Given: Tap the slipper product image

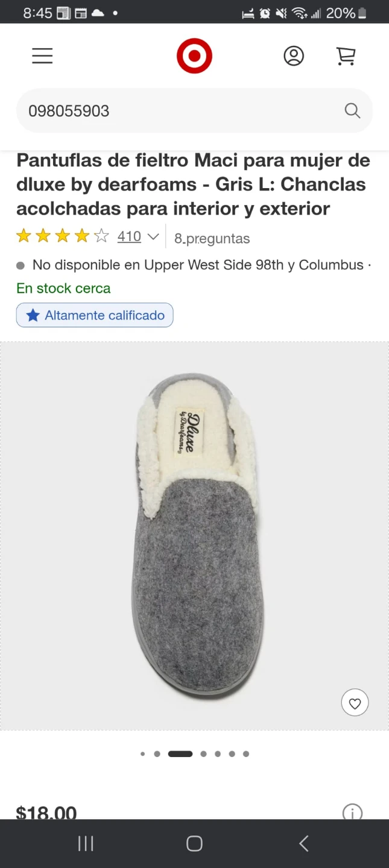Looking at the screenshot, I should 194,536.
